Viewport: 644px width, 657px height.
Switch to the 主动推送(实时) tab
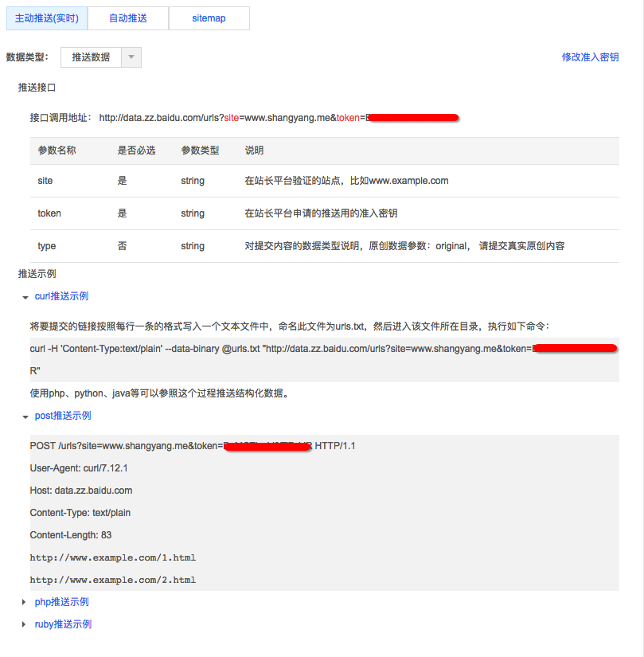46,18
